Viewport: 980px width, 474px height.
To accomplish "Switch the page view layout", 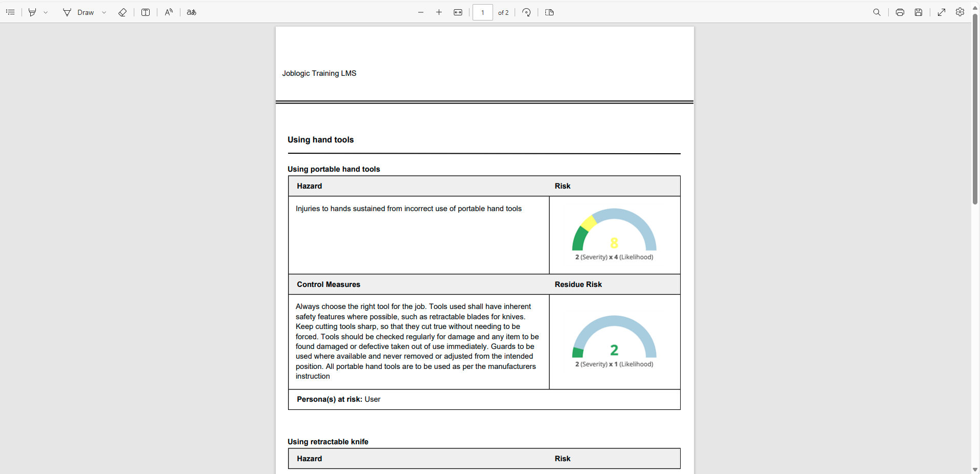I will point(549,12).
